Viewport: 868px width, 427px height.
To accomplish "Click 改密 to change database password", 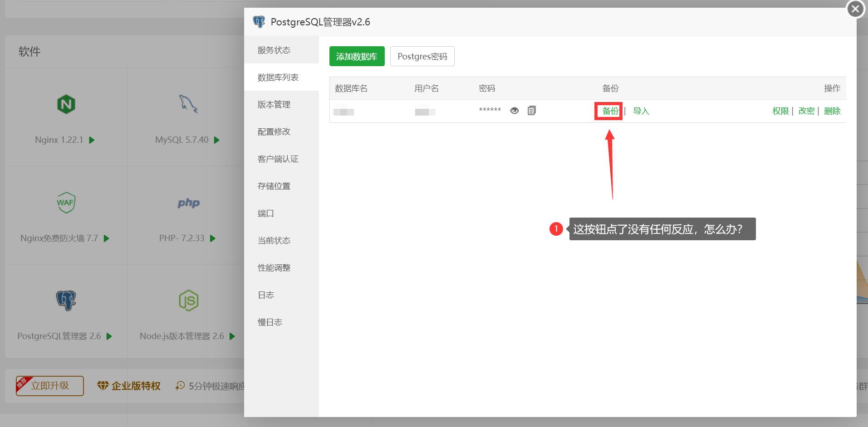I will click(x=807, y=111).
